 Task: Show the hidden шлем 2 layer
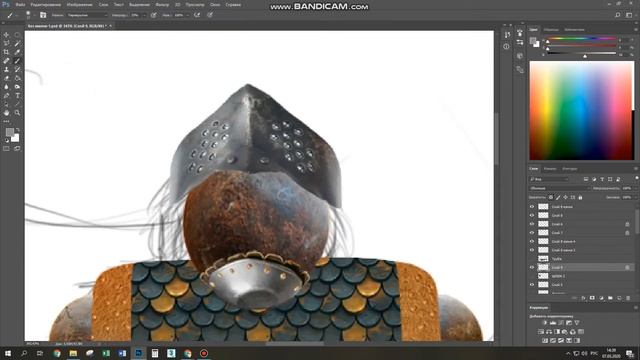coord(532,276)
